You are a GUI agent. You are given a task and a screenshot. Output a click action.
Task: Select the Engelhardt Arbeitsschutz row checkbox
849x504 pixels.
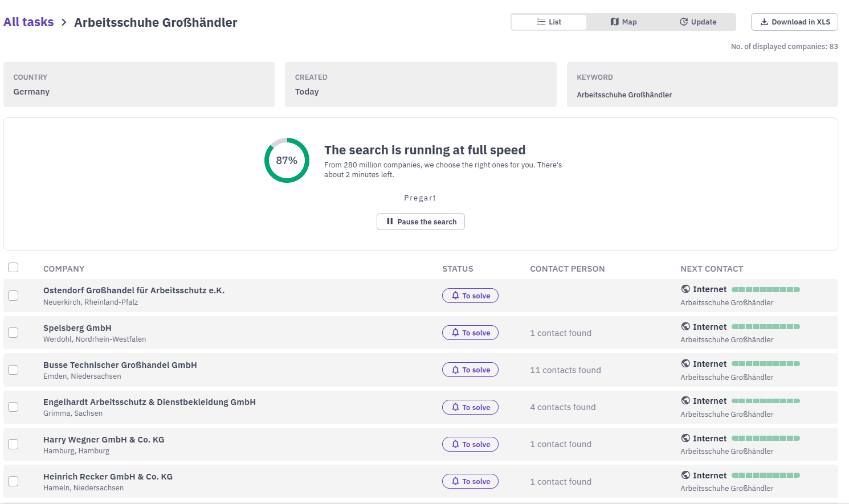[x=13, y=407]
